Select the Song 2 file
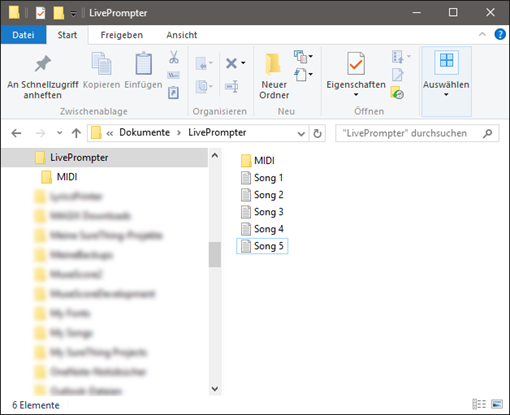This screenshot has height=415, width=510. point(262,195)
